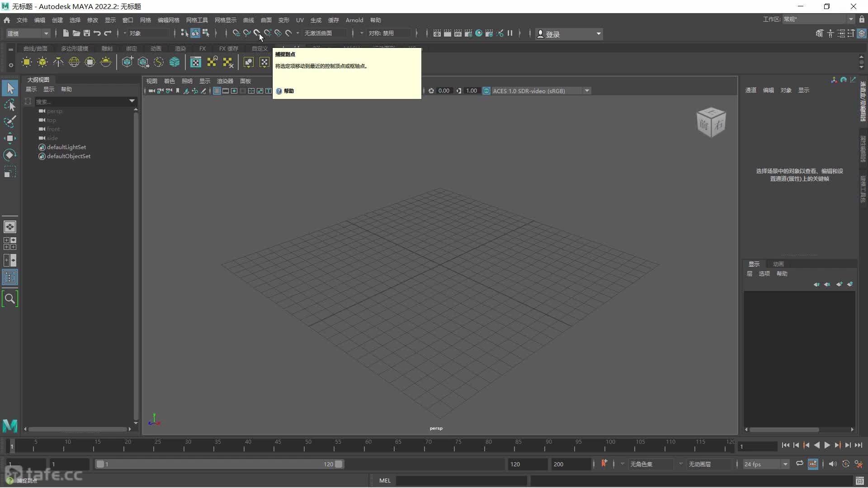Open the Arnold menu

point(354,20)
